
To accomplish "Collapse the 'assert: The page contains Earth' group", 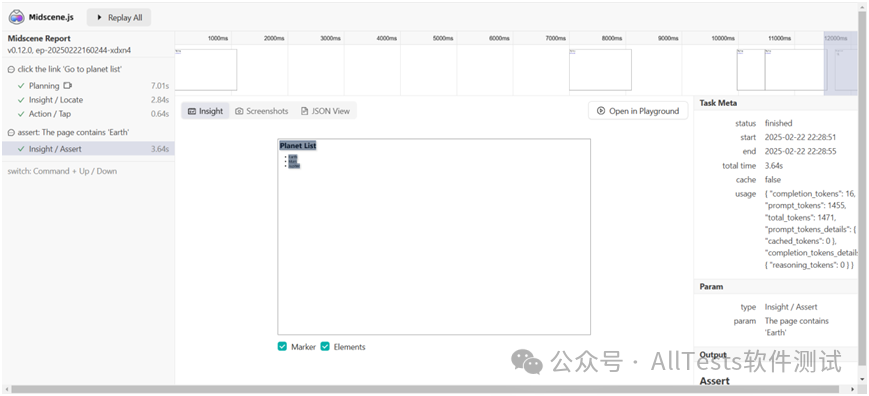I will (11, 133).
